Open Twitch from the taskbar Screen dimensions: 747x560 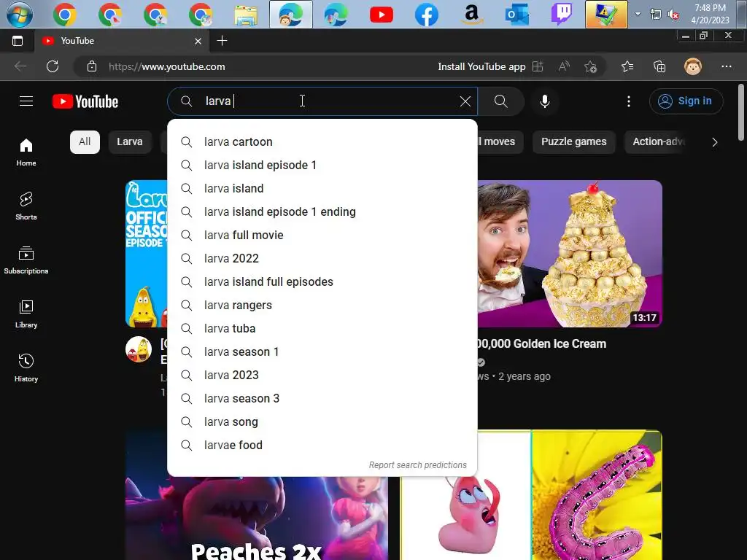tap(562, 15)
